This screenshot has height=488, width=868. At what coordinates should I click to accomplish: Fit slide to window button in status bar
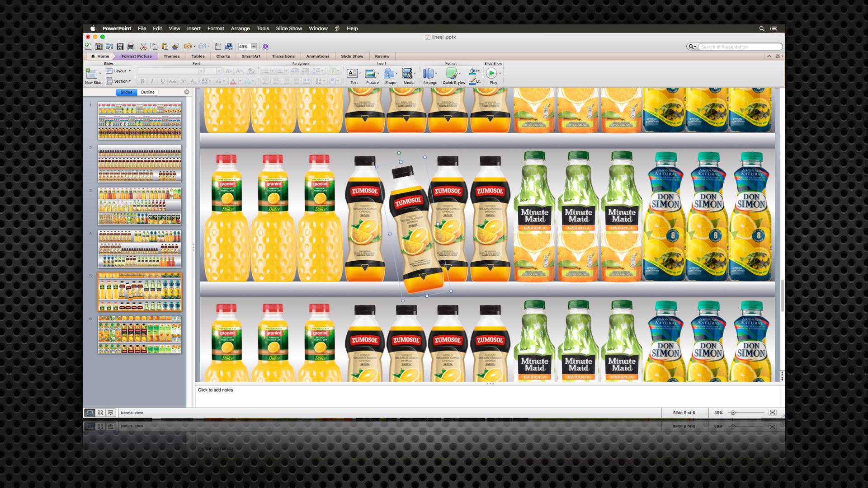point(773,413)
